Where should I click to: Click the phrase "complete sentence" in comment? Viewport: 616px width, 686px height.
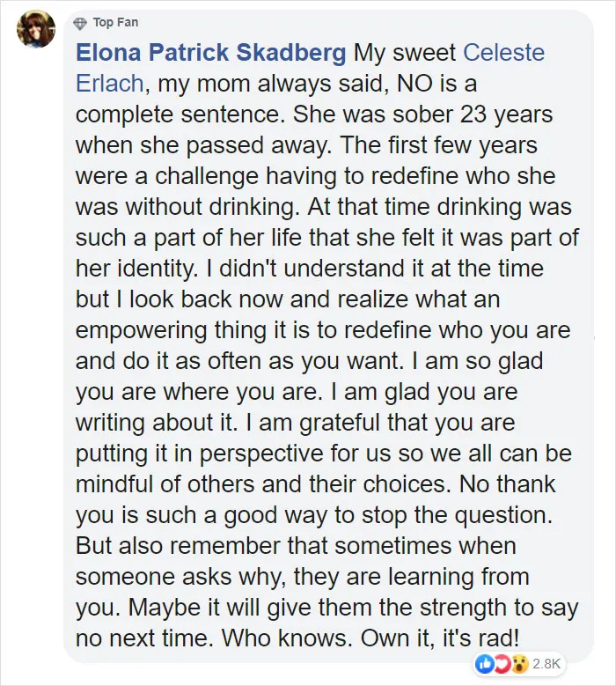point(178,114)
